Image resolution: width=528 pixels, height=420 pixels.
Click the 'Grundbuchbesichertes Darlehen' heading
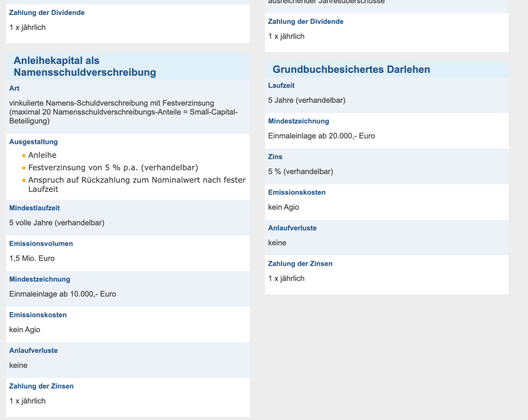(x=351, y=70)
